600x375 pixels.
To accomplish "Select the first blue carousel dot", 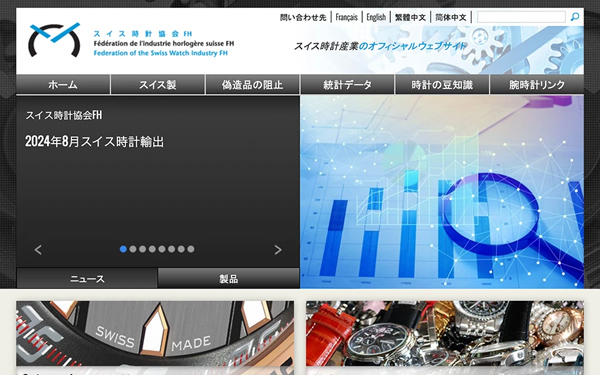I will tap(123, 249).
